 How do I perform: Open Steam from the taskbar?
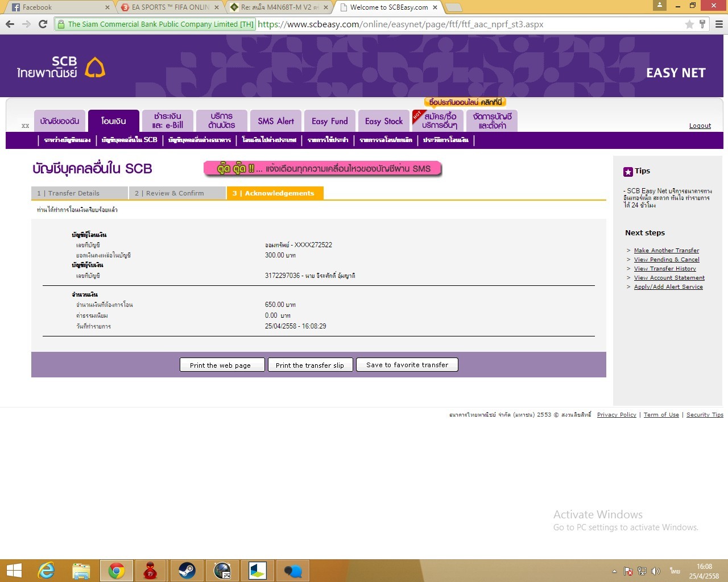(x=187, y=571)
